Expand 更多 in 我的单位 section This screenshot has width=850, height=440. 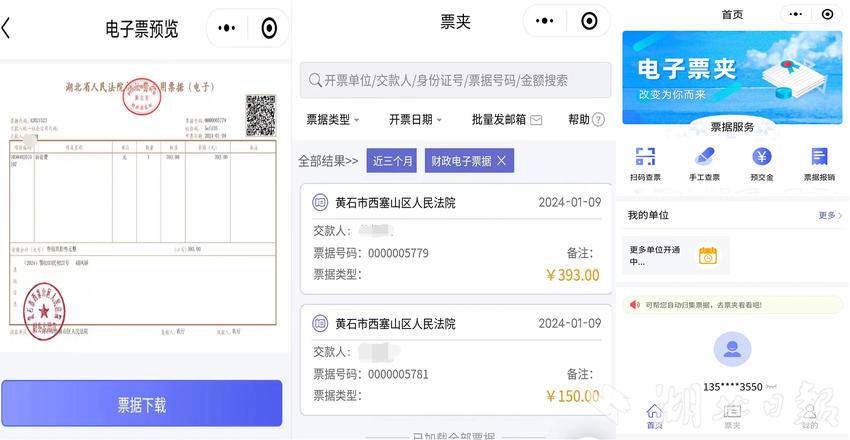coord(830,215)
